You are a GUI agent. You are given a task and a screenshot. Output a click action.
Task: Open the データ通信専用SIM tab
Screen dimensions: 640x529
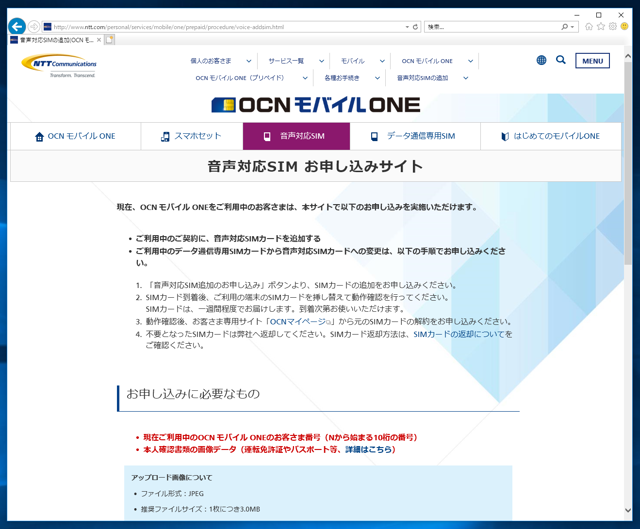[415, 136]
